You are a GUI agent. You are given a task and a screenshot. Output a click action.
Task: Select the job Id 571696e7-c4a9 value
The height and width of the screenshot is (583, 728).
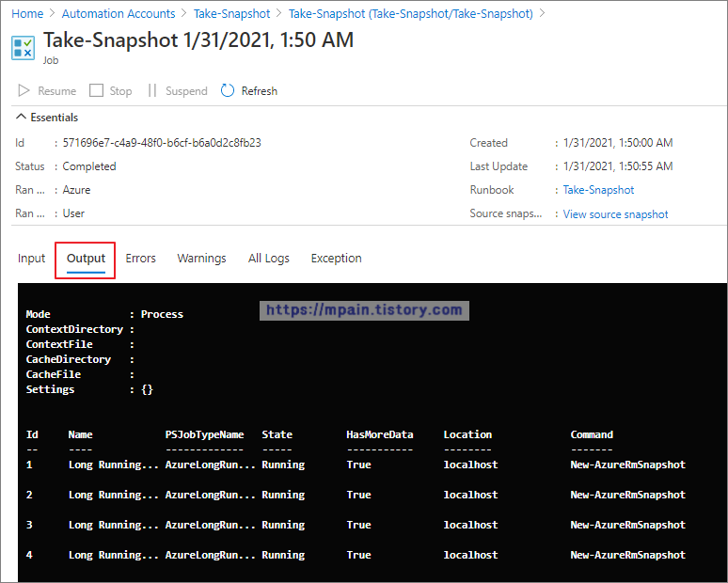162,143
